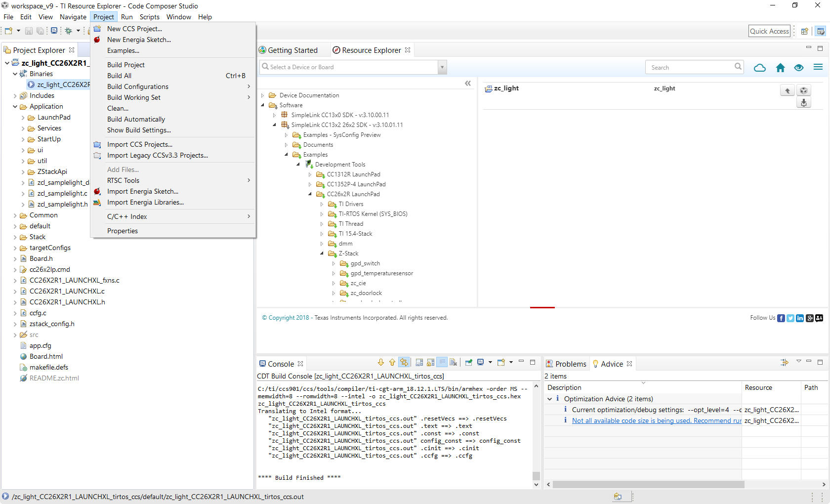
Task: Click the Advice panel horizontal scrollbar
Action: 648,485
